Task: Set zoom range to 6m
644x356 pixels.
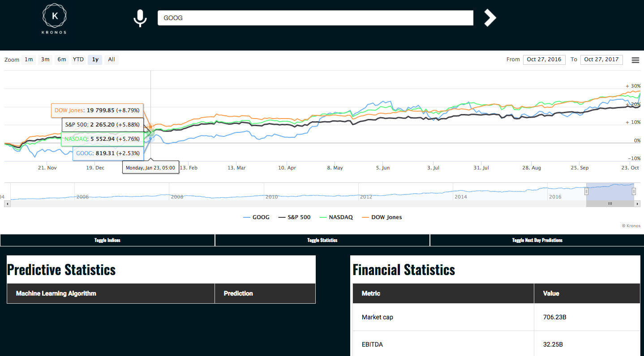Action: [62, 59]
